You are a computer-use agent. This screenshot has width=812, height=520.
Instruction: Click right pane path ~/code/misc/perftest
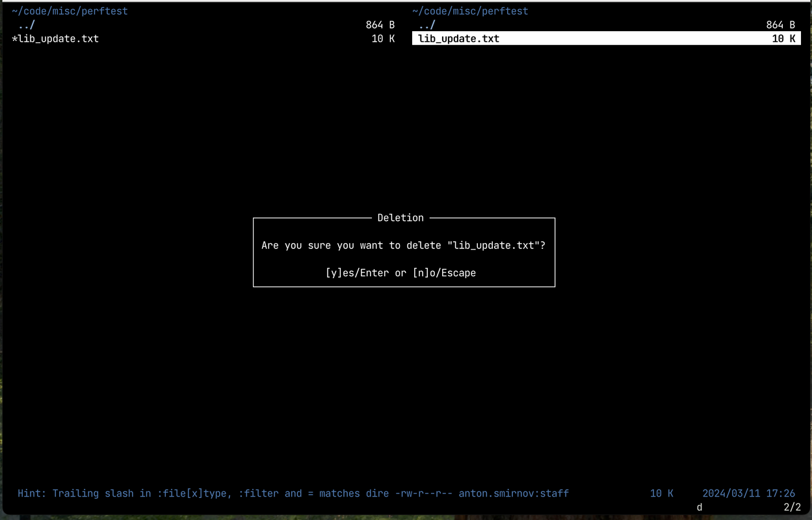[x=470, y=11]
